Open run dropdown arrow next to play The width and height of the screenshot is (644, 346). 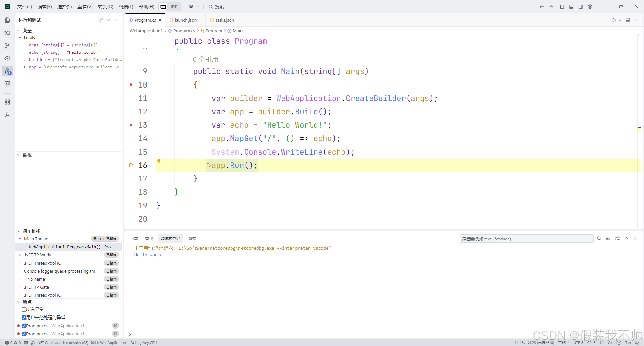620,20
